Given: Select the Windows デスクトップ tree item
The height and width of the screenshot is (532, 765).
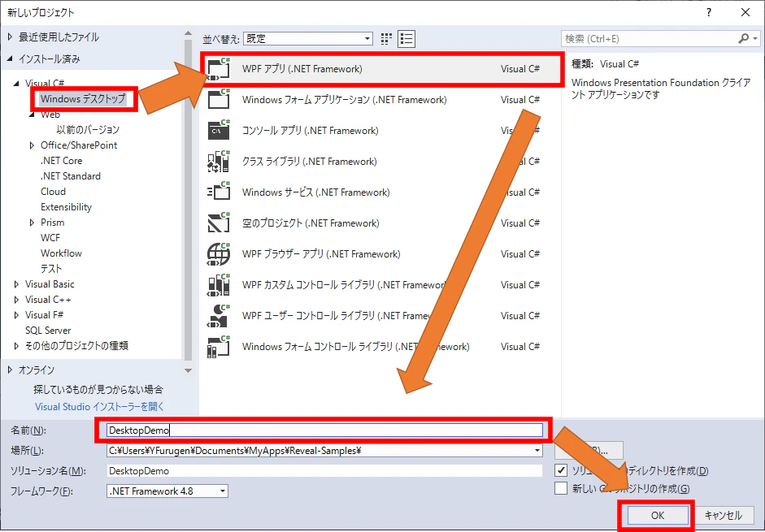Looking at the screenshot, I should [x=83, y=99].
